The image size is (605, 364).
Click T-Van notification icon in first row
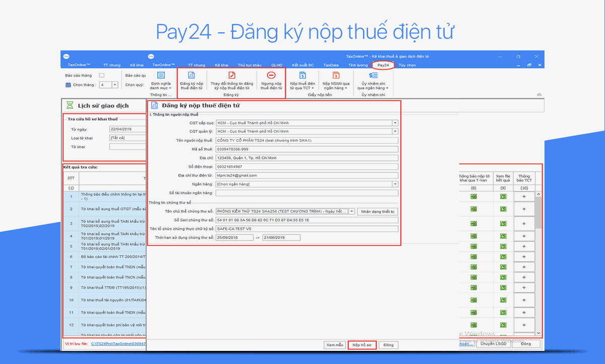pyautogui.click(x=474, y=196)
